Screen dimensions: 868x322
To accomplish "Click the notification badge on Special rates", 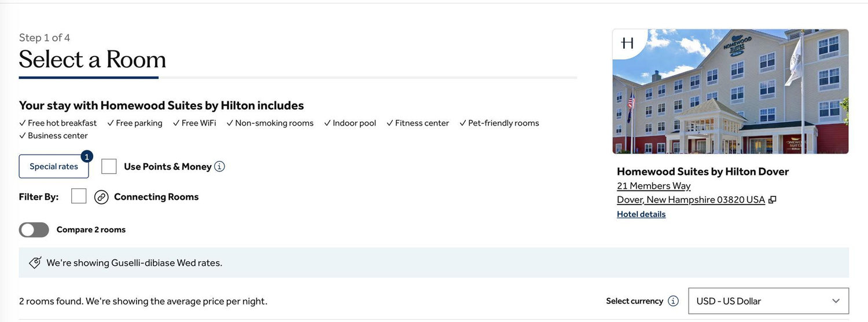I will click(x=87, y=157).
